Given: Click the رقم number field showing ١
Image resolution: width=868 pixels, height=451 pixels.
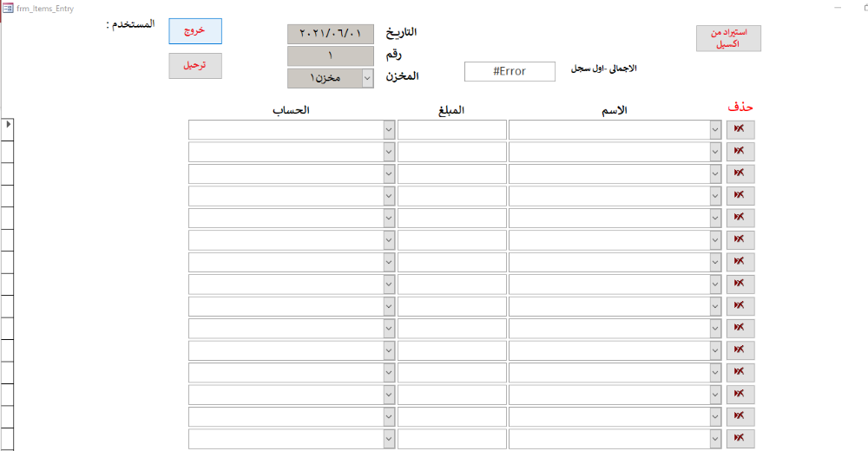Looking at the screenshot, I should pyautogui.click(x=331, y=56).
